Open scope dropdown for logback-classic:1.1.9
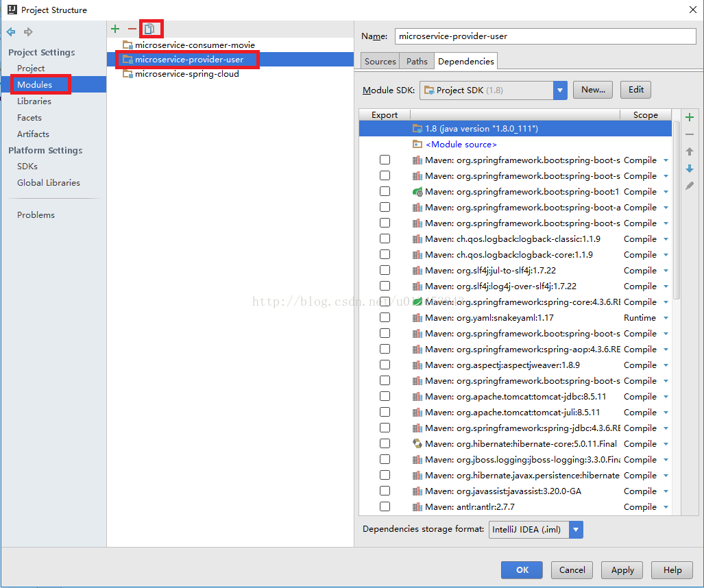Viewport: 704px width, 588px height. coord(666,239)
